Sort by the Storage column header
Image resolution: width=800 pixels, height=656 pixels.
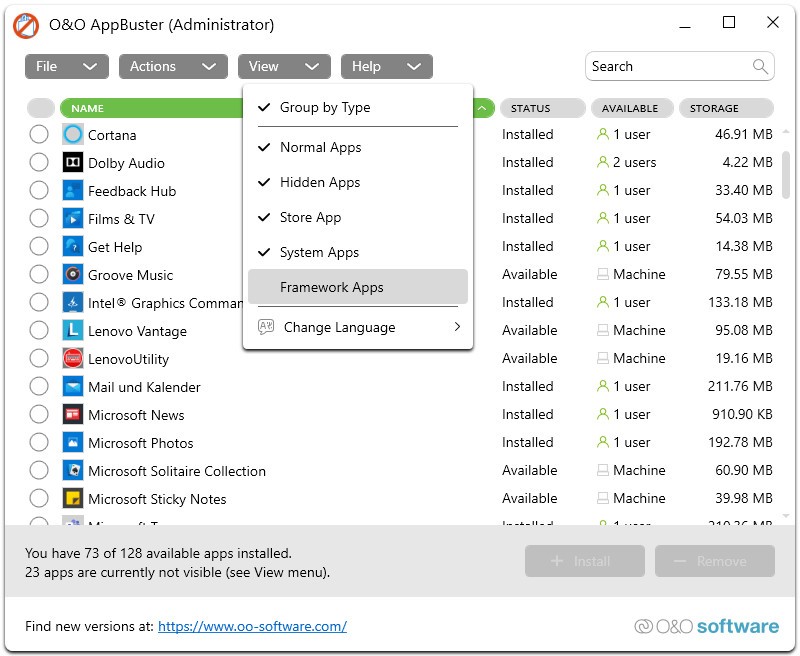point(727,108)
